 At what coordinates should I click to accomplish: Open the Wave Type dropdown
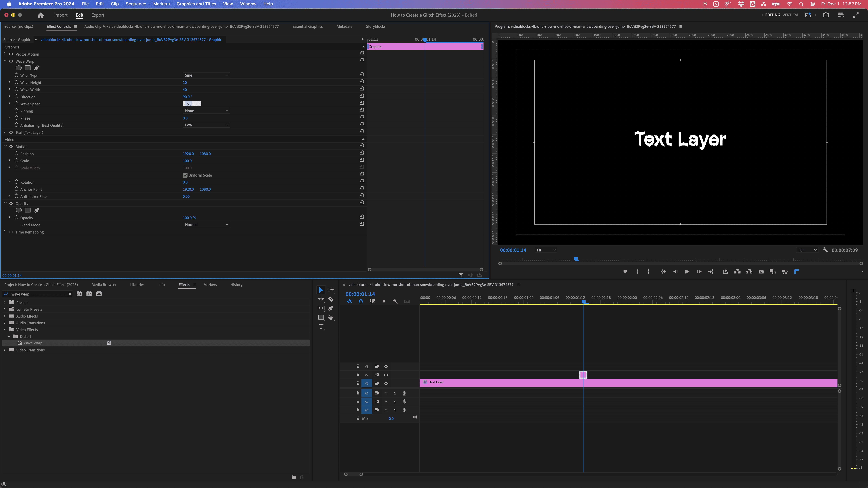pos(206,75)
